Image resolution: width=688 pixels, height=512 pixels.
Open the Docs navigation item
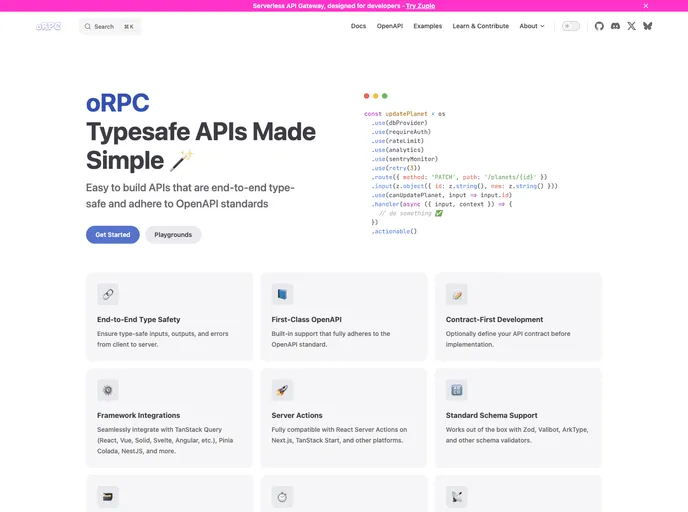(358, 26)
